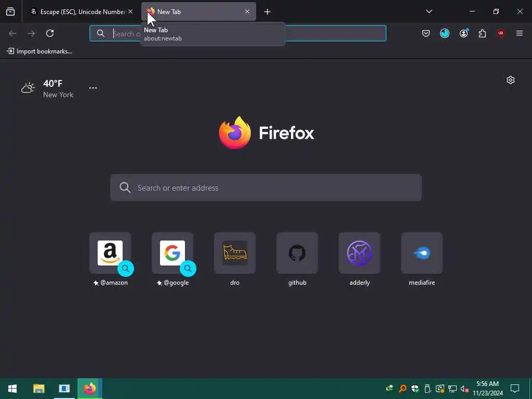Click the USB safely remove tray icon
The width and height of the screenshot is (532, 399).
[x=428, y=389]
